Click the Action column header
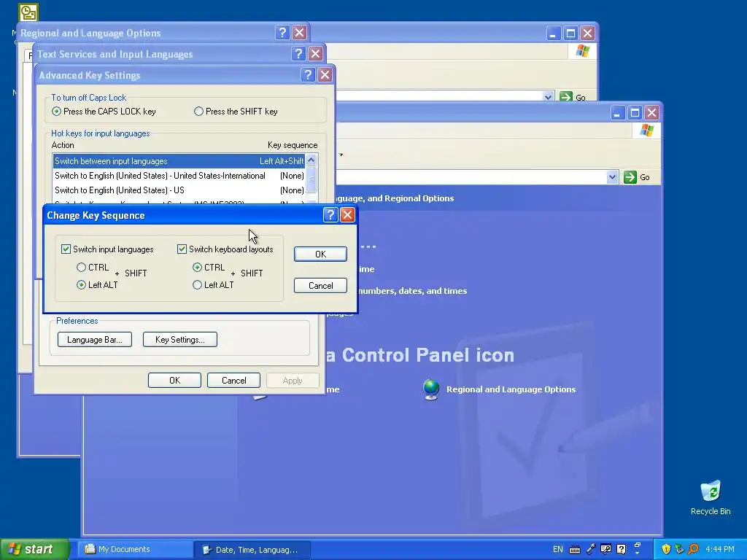The image size is (747, 560). pyautogui.click(x=63, y=145)
